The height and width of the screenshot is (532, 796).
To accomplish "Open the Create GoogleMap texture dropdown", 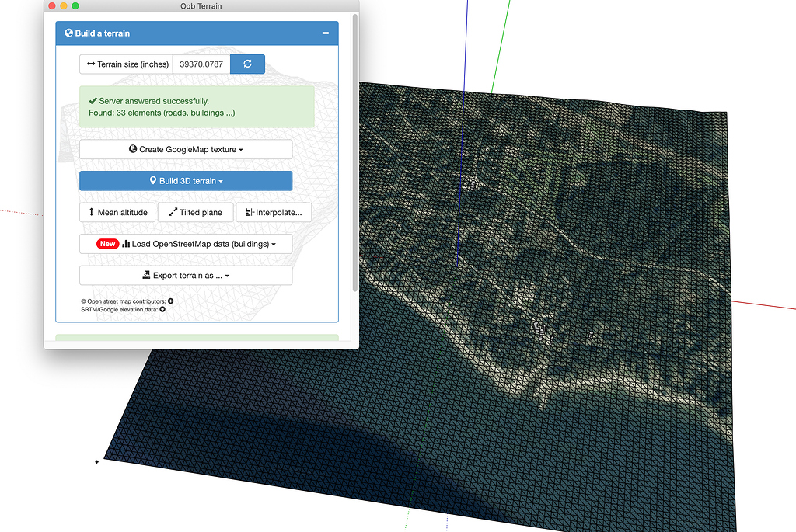I will click(241, 149).
